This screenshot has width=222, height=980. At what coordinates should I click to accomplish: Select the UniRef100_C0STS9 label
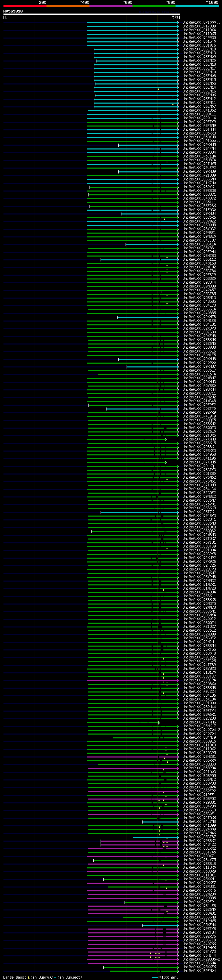[199, 546]
